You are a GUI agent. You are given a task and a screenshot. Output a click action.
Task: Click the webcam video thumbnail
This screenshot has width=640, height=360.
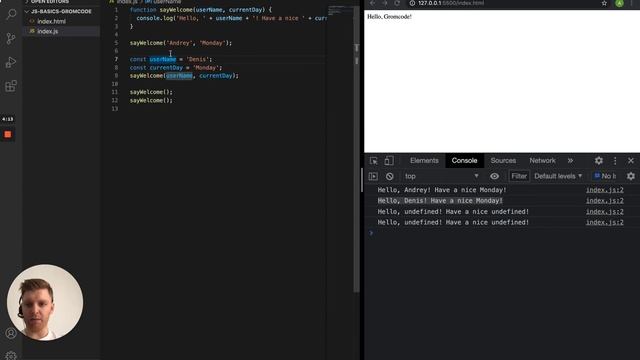point(45,302)
